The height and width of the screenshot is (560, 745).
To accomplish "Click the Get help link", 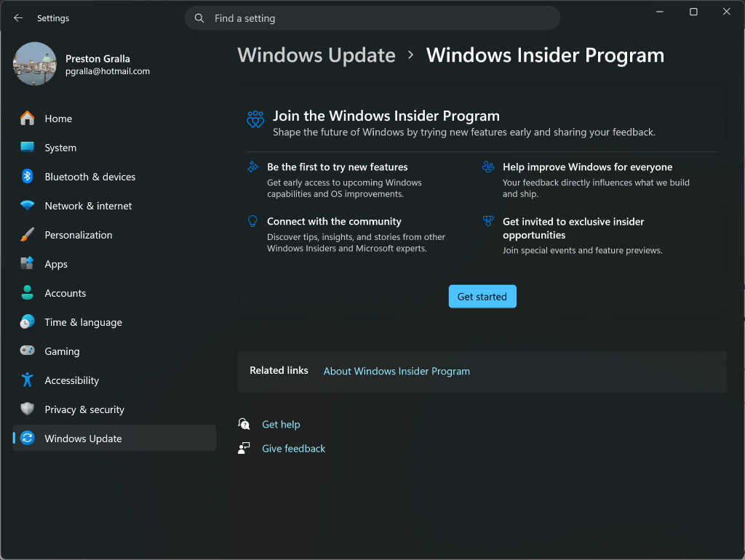I will point(281,424).
